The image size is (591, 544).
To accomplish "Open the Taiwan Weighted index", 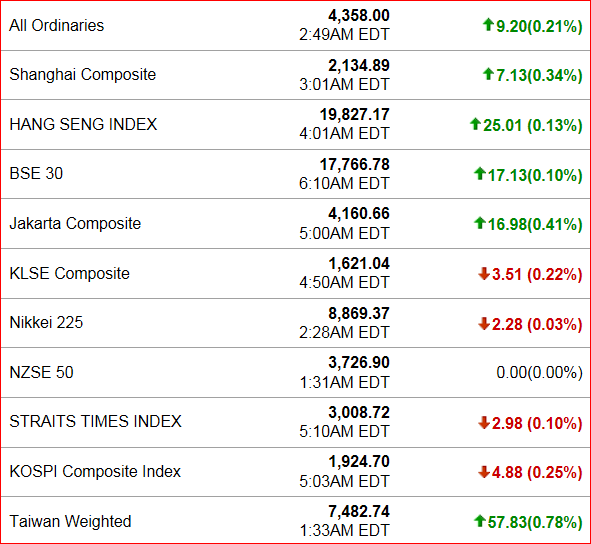I will point(70,522).
